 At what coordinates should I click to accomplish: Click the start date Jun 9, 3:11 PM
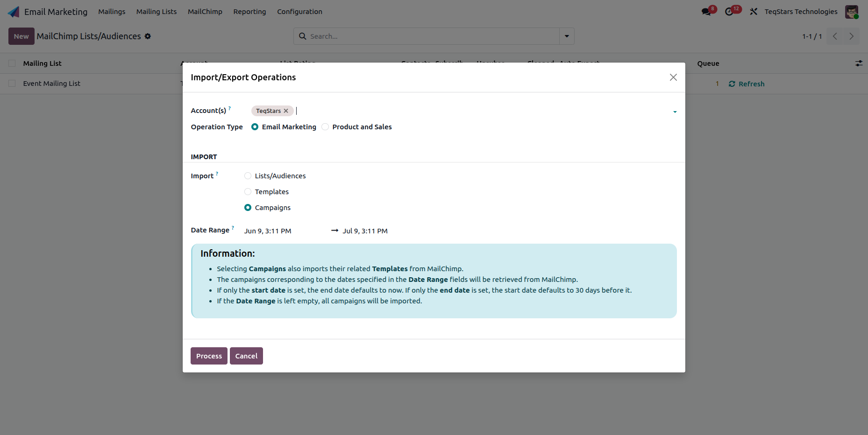pyautogui.click(x=268, y=231)
